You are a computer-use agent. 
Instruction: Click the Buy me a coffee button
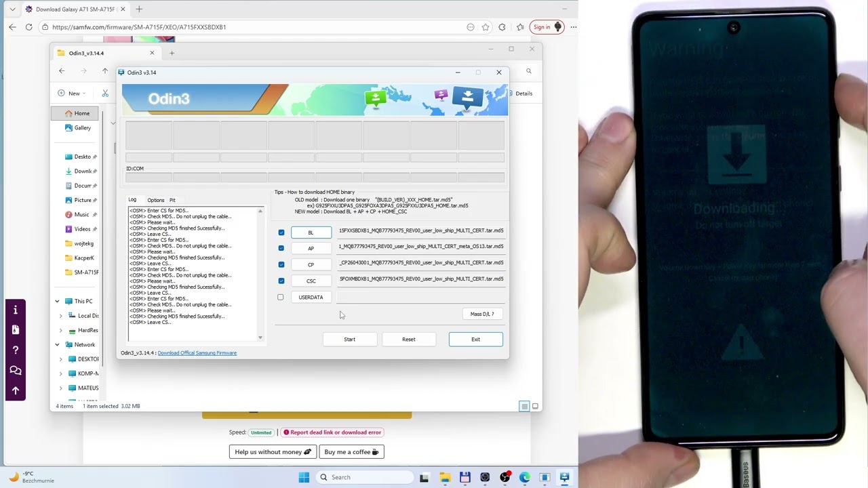(351, 452)
